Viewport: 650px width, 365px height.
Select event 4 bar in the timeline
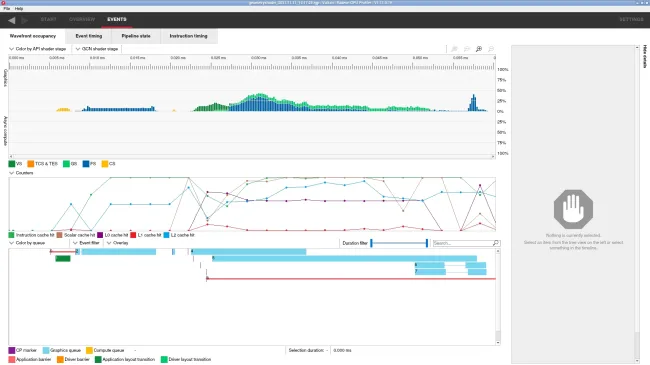click(248, 252)
